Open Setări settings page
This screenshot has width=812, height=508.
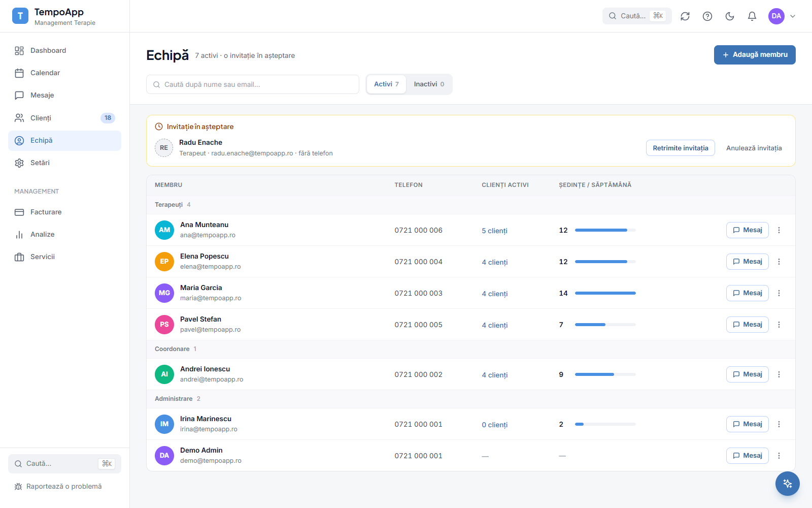[x=64, y=163]
